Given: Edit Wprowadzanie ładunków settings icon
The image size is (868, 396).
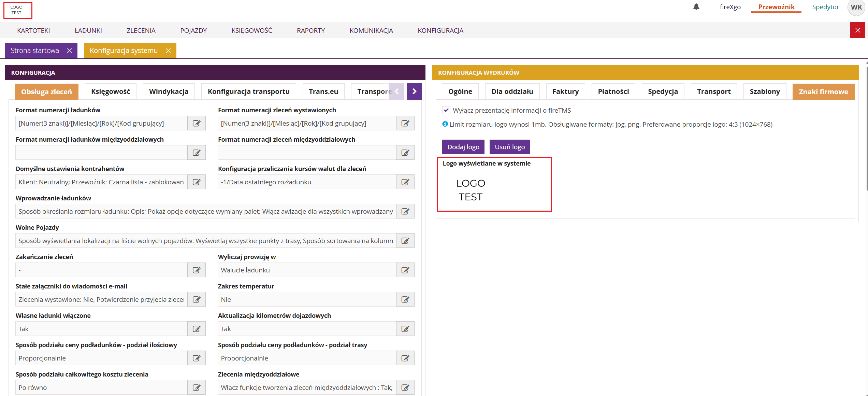Looking at the screenshot, I should [405, 211].
